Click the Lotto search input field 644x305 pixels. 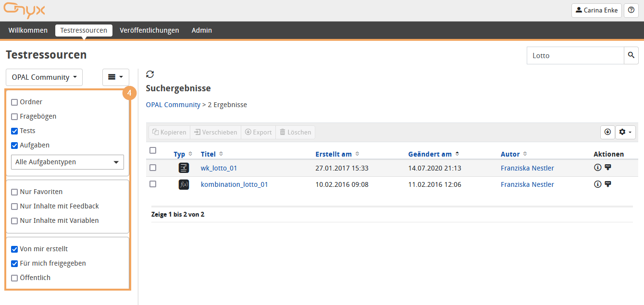575,56
